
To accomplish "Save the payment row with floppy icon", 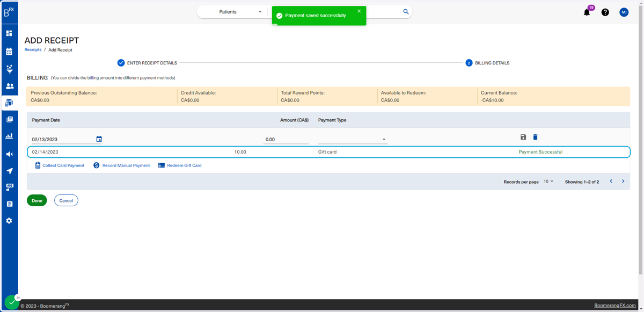I will click(x=523, y=137).
